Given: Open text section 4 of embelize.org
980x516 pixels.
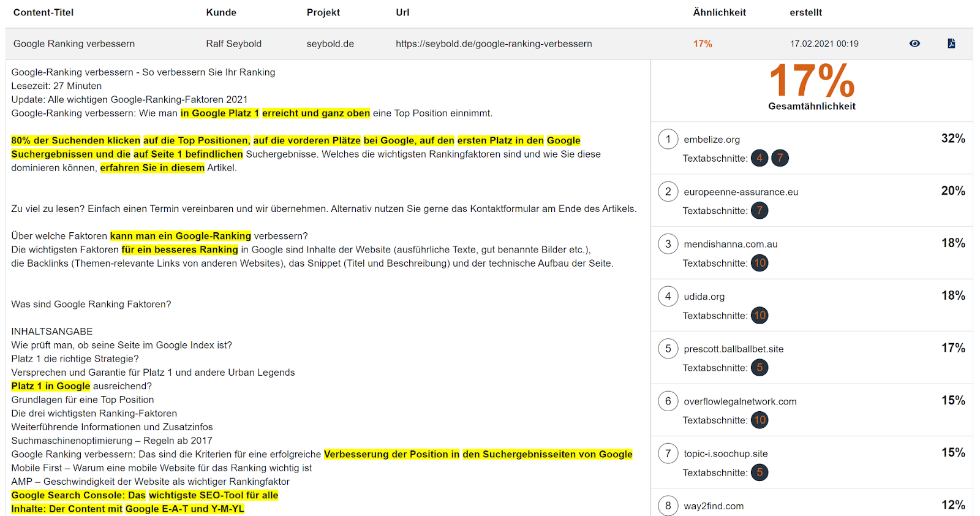Looking at the screenshot, I should tap(759, 158).
